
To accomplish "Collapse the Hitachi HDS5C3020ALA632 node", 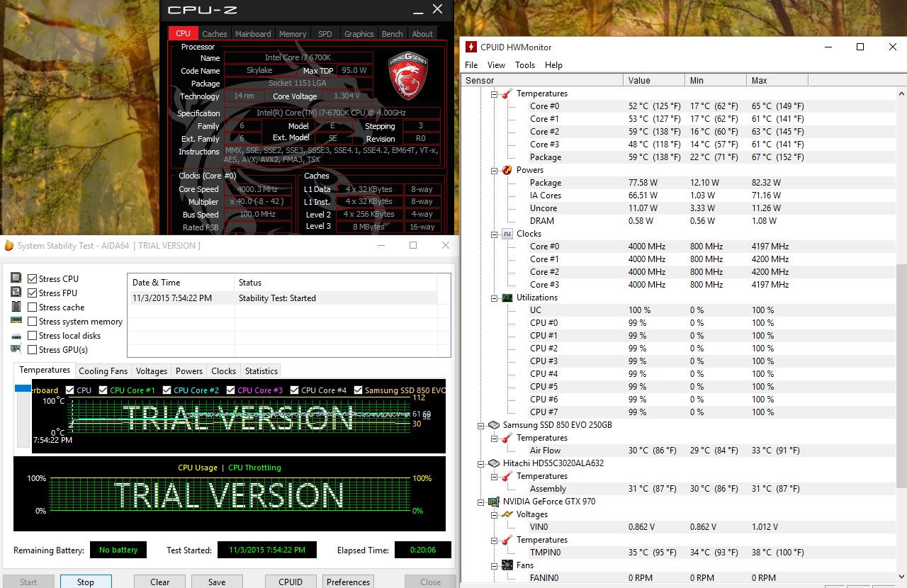I will [x=481, y=463].
